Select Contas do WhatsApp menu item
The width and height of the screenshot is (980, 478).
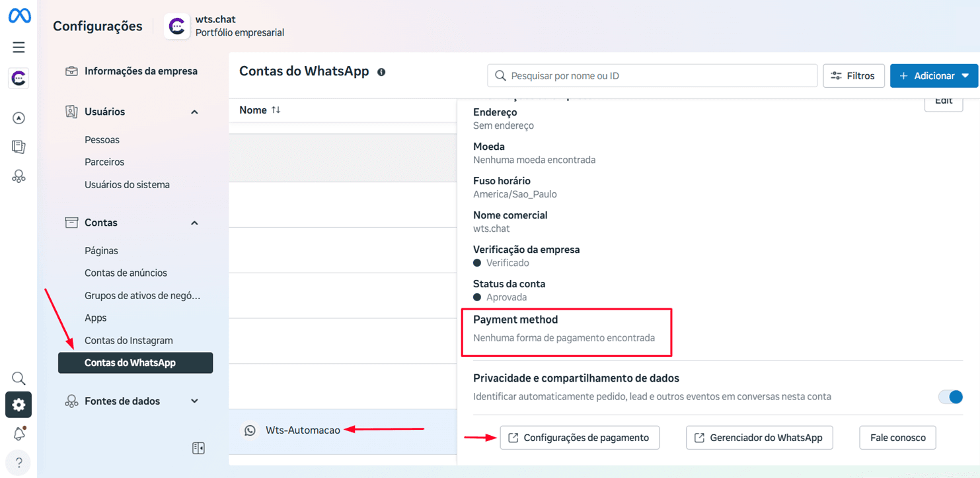135,363
